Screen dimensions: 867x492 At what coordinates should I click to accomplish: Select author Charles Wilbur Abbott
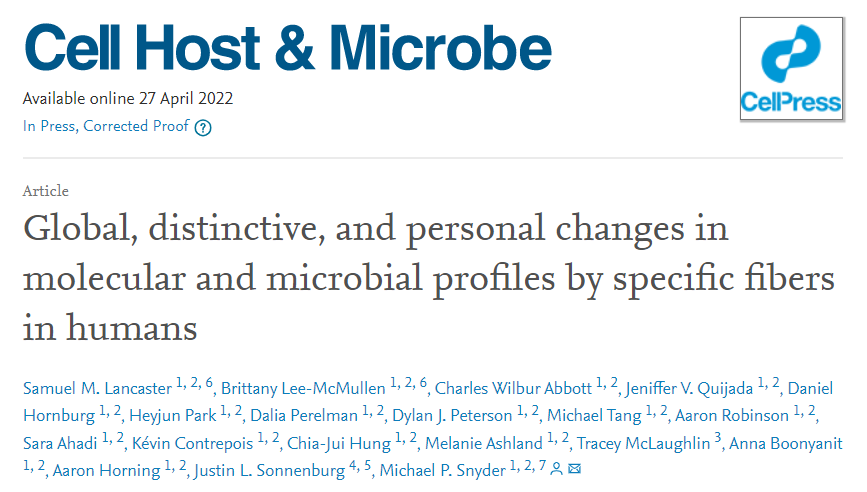coord(513,388)
